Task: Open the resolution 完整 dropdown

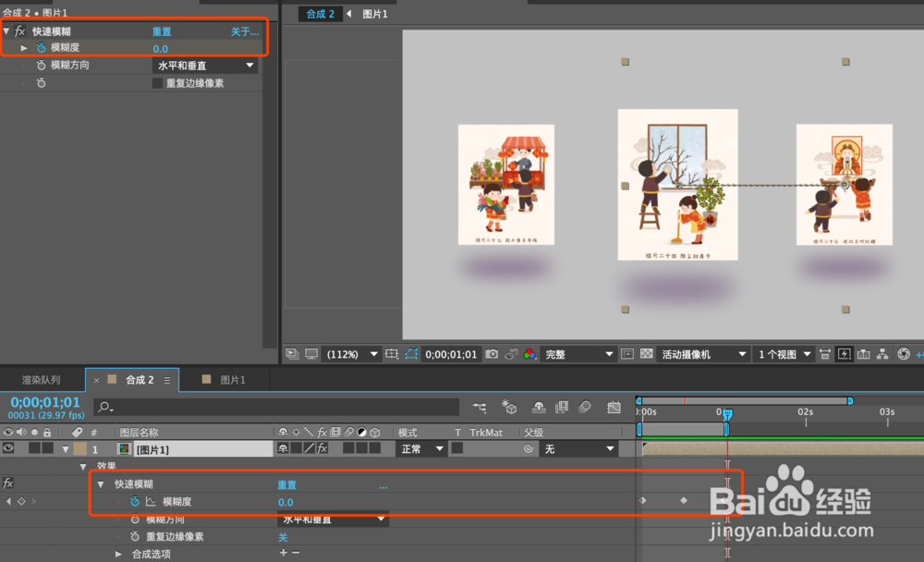Action: 578,354
